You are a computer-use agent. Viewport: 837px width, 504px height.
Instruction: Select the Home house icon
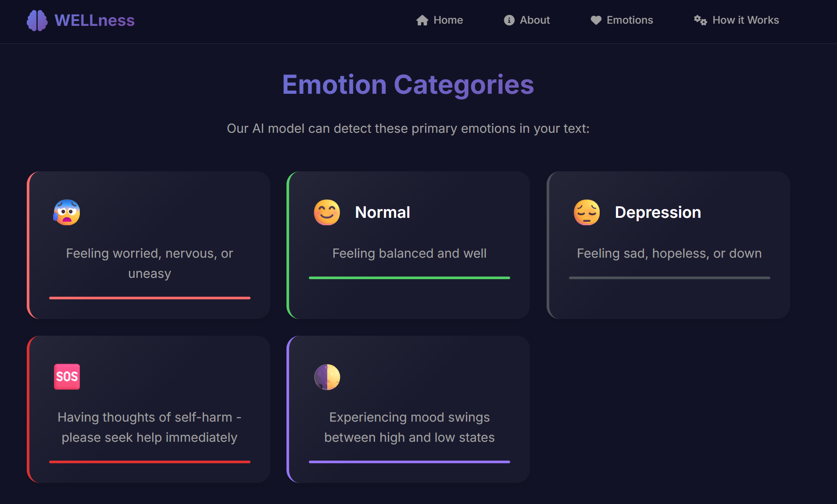[x=422, y=20]
